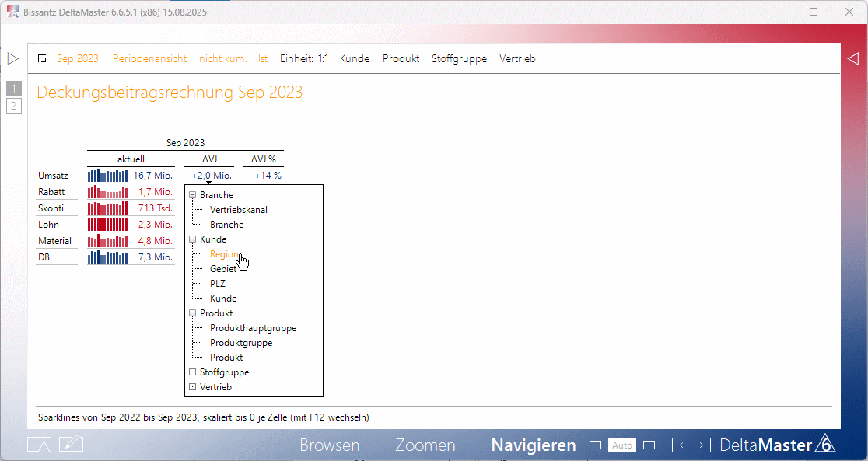Switch to page 2 in left sidebar
The height and width of the screenshot is (461, 868).
tap(14, 105)
